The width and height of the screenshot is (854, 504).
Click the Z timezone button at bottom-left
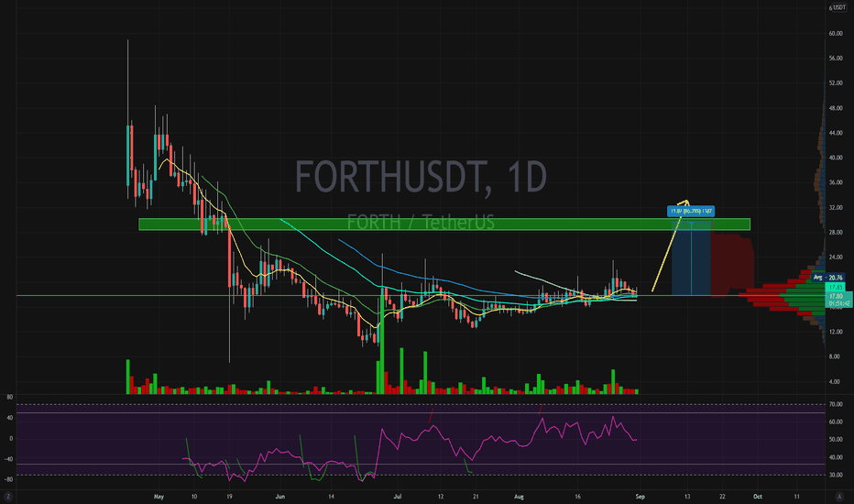tap(8, 497)
